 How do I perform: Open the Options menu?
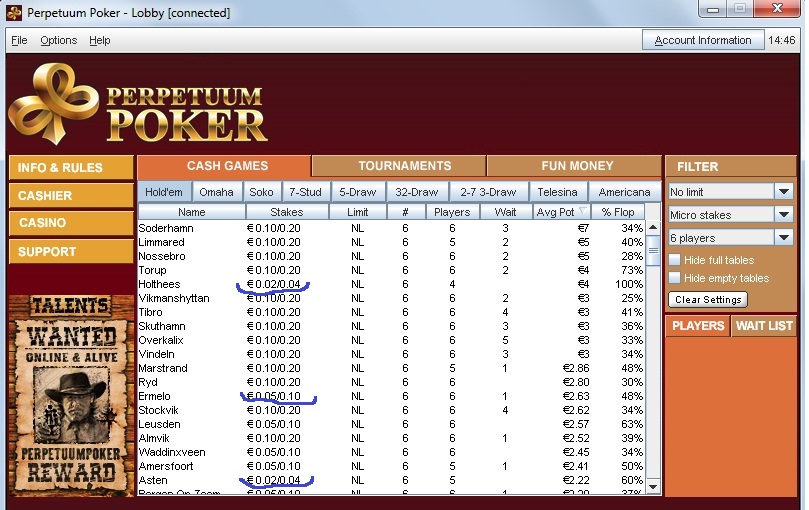tap(59, 40)
